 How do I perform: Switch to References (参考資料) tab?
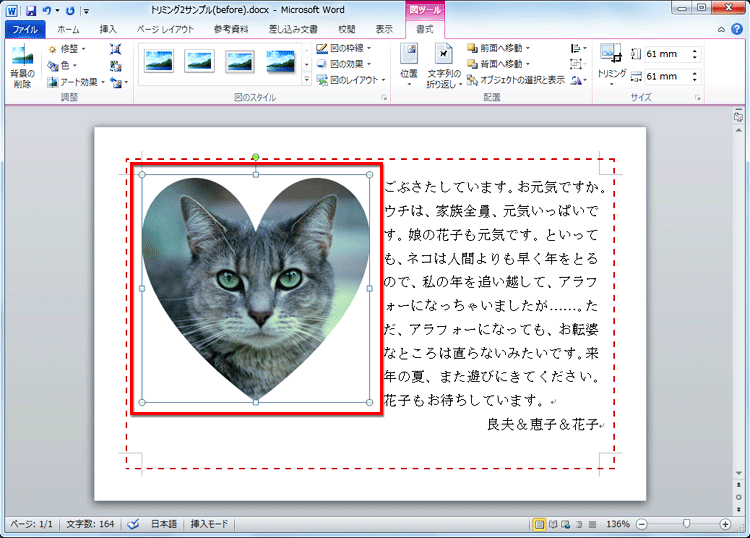(x=231, y=29)
